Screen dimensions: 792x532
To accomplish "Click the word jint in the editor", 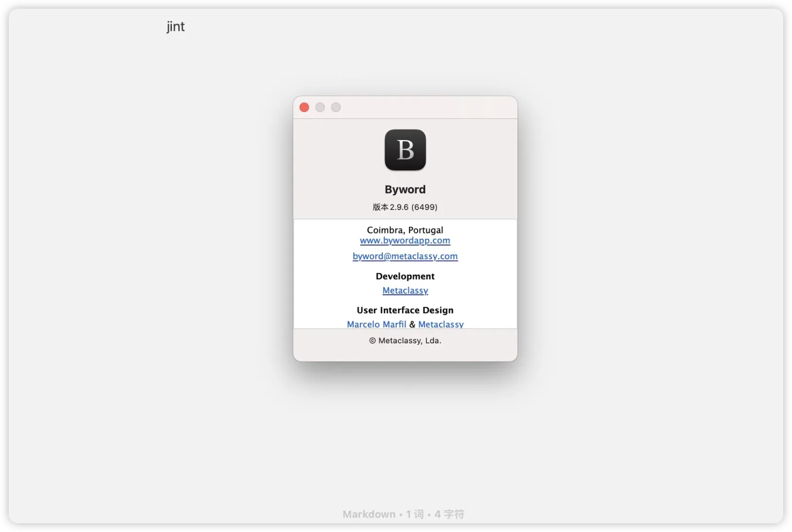I will [x=176, y=27].
